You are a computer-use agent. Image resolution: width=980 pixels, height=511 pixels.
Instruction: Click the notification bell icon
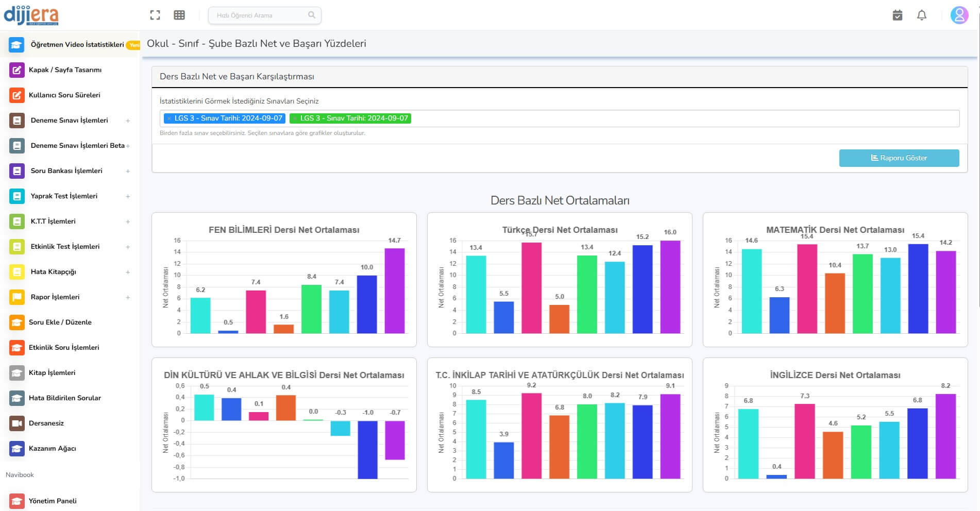[922, 15]
